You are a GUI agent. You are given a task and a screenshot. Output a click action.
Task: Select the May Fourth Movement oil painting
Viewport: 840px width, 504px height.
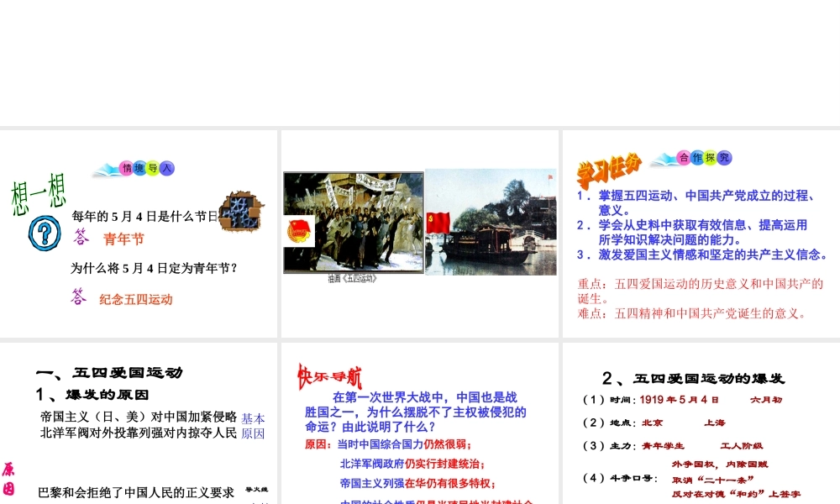click(354, 223)
